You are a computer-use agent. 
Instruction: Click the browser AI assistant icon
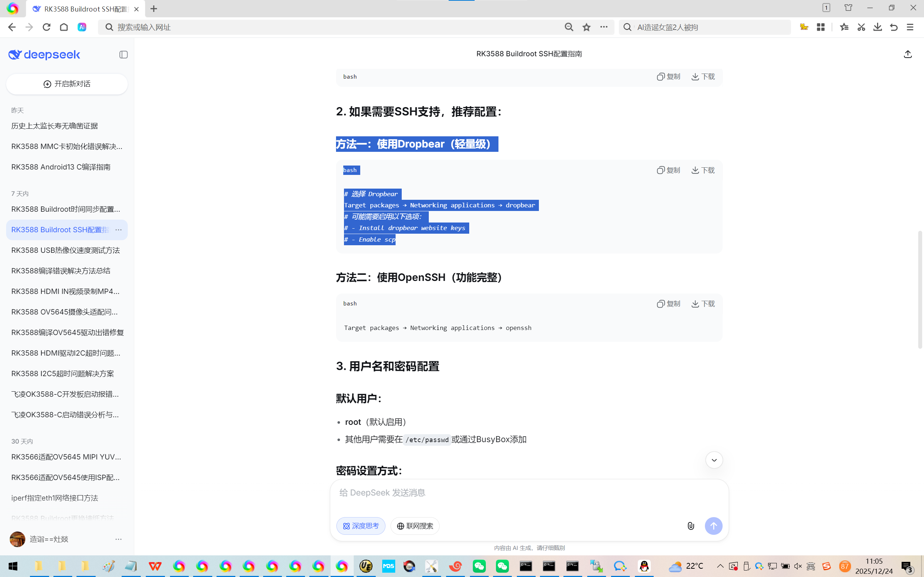pos(82,27)
